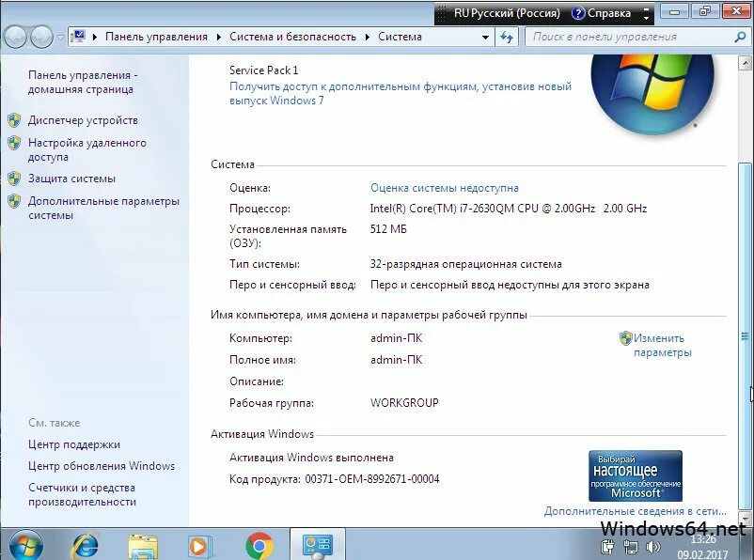
Task: Click shield icon next to Защита системы
Action: 14,179
